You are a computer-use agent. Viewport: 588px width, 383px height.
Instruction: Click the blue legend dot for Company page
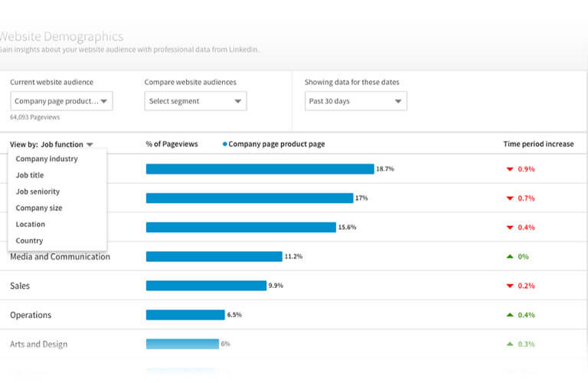click(224, 144)
